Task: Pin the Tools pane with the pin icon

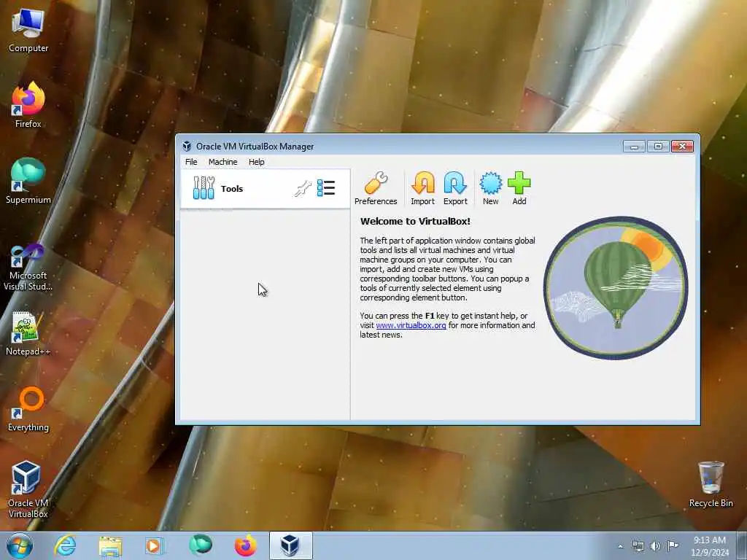Action: (x=303, y=189)
